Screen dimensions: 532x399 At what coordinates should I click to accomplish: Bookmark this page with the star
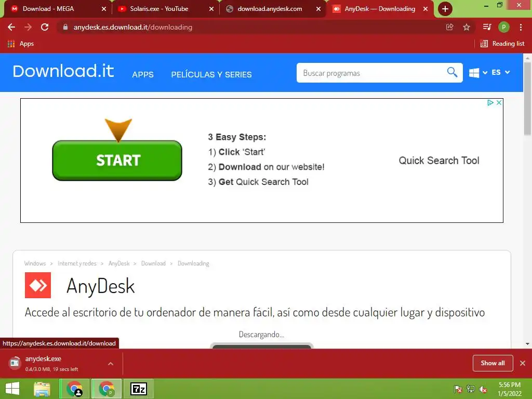[467, 27]
